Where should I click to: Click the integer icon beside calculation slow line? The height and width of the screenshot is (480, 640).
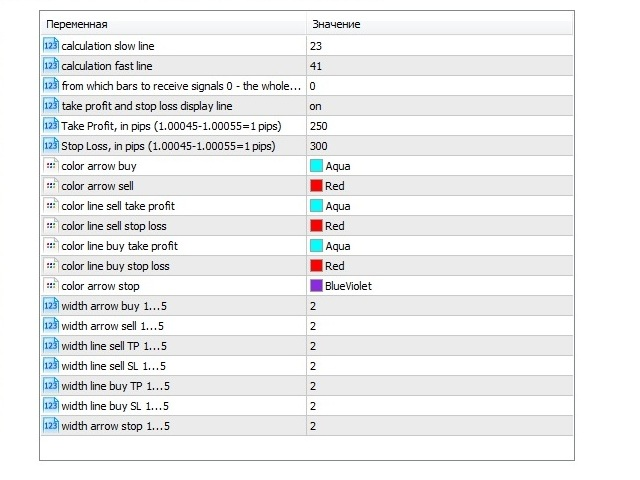(x=51, y=45)
